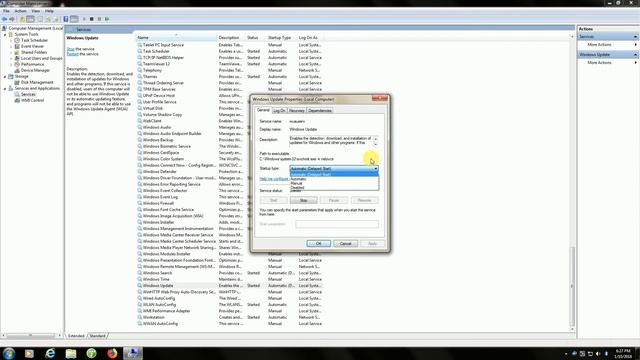Open the Action menu
Viewport: 640px width, 360px height.
click(x=20, y=11)
